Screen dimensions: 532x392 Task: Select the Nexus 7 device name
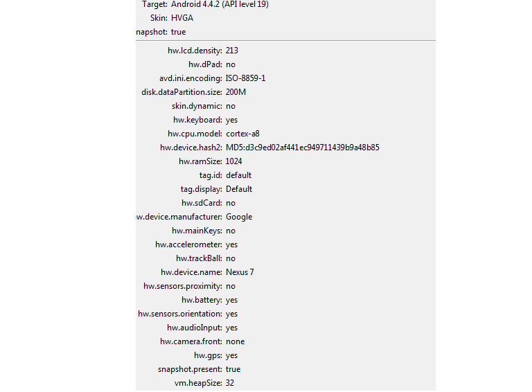[240, 272]
